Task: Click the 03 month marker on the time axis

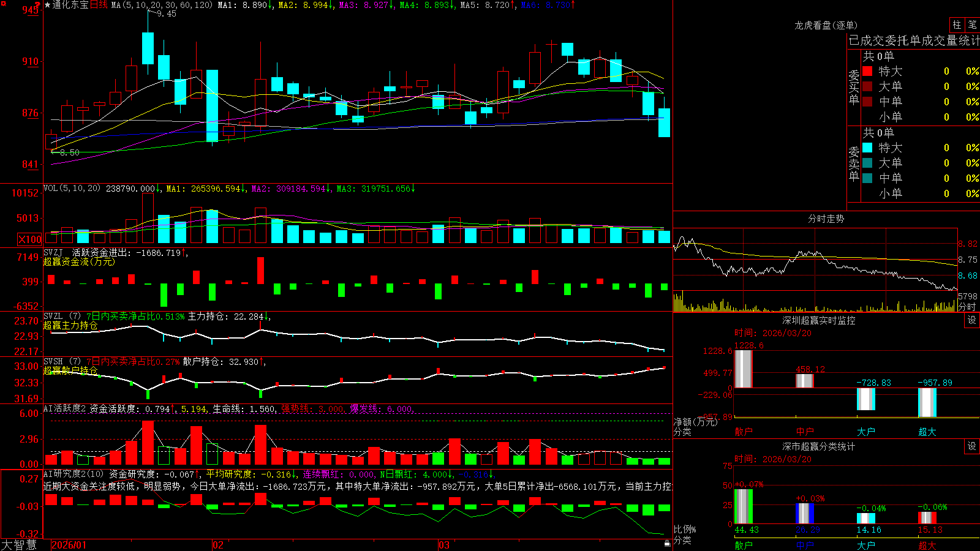Action: click(444, 545)
